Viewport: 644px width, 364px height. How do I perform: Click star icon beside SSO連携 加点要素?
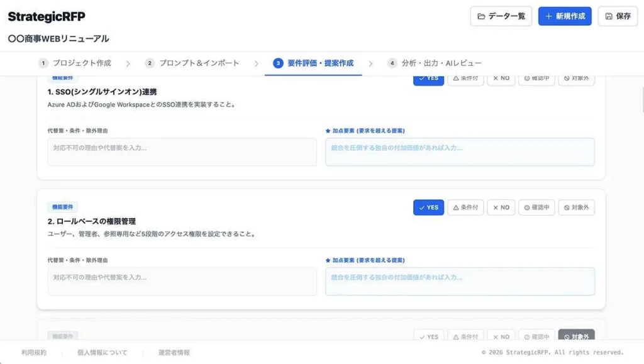coord(328,131)
